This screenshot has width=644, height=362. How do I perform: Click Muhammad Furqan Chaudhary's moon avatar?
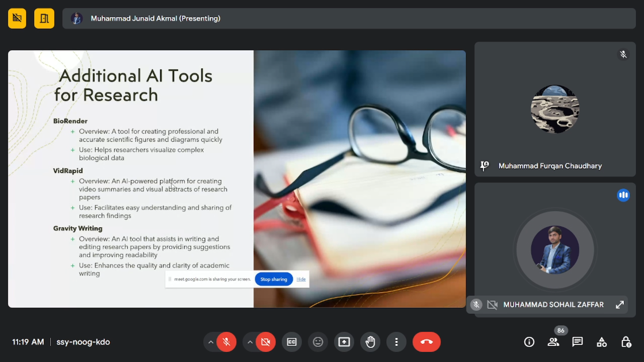click(x=555, y=109)
